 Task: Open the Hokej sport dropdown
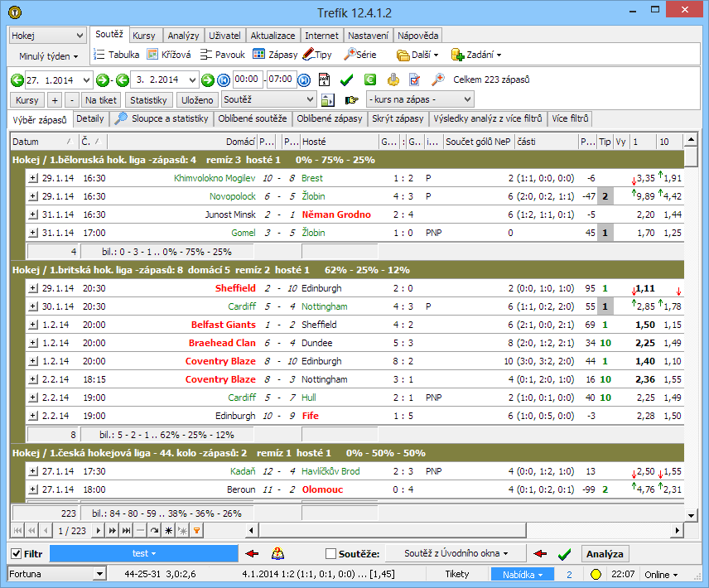point(47,36)
